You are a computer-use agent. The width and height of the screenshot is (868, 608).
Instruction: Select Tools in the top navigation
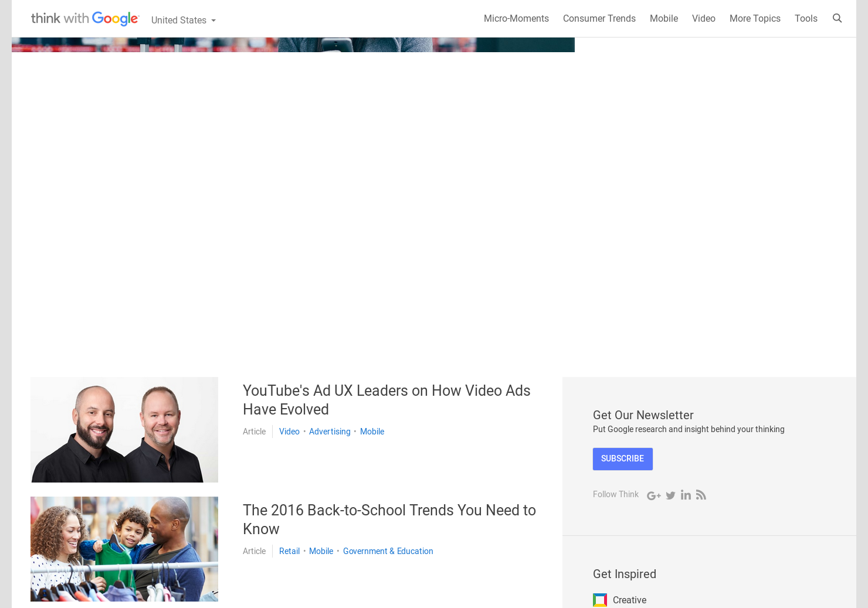pyautogui.click(x=806, y=18)
